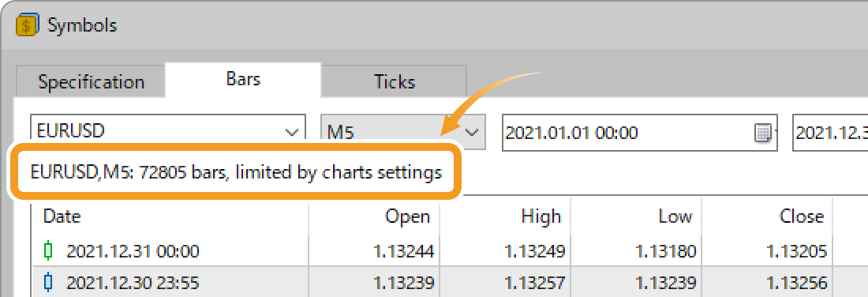Image resolution: width=868 pixels, height=297 pixels.
Task: Switch to the Specification tab
Action: (91, 82)
